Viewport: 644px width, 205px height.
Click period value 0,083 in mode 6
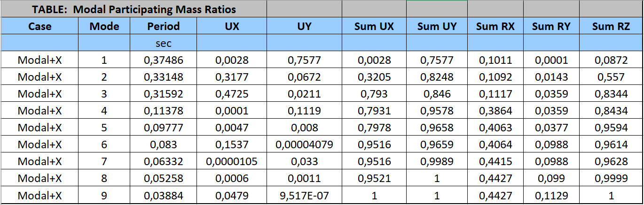point(164,144)
